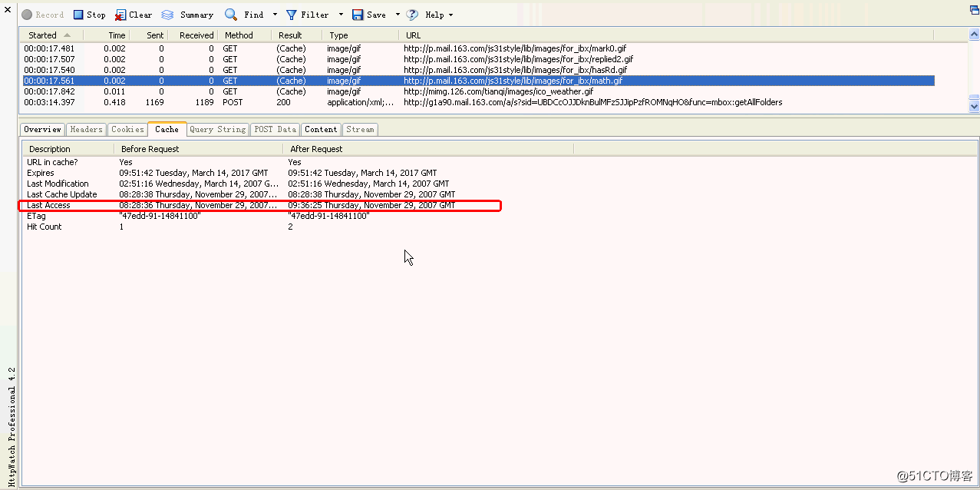
Task: Click the Before Request column header
Action: point(199,149)
